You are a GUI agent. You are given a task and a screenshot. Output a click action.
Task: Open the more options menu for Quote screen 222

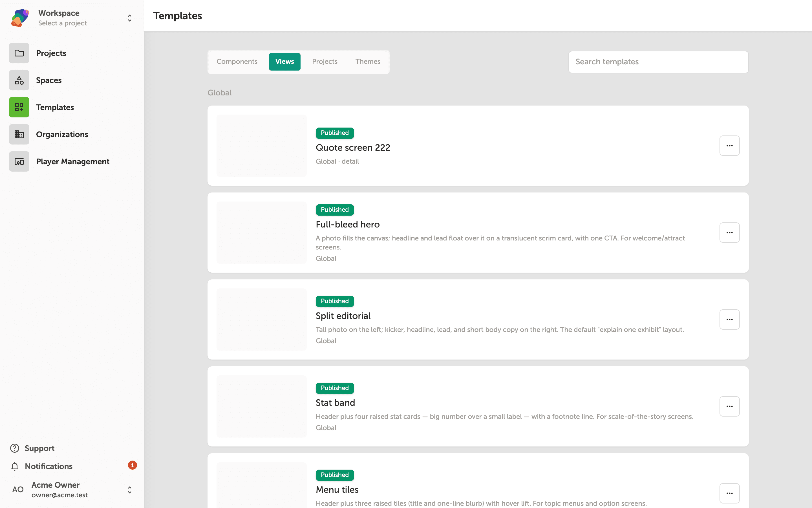(x=729, y=145)
